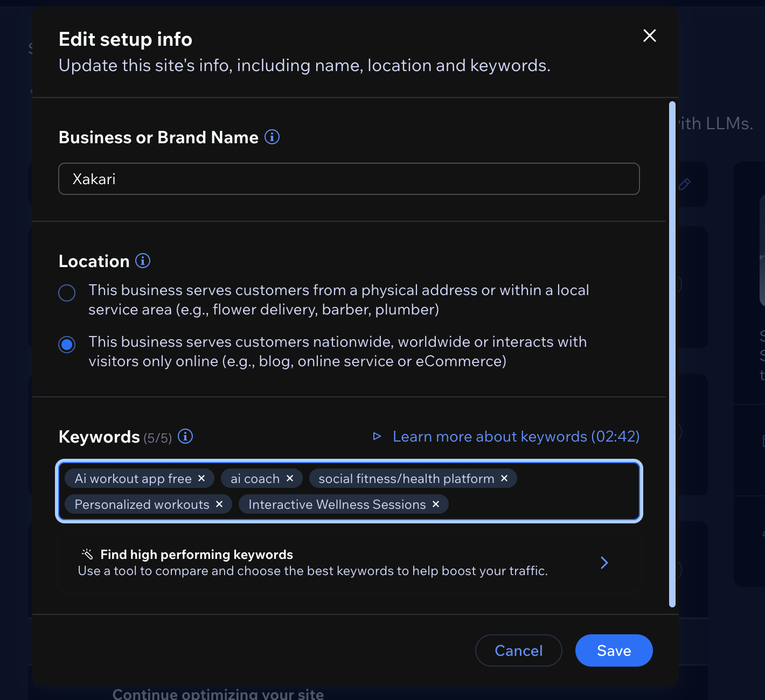Click info icon next to Location heading
This screenshot has width=765, height=700.
[x=143, y=261]
